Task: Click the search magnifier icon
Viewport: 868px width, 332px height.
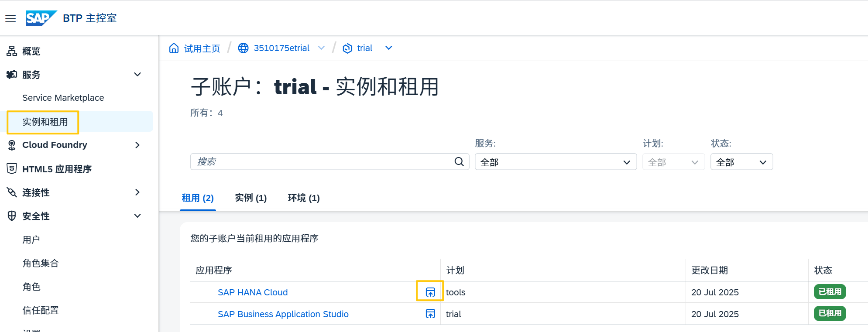Action: pyautogui.click(x=459, y=161)
